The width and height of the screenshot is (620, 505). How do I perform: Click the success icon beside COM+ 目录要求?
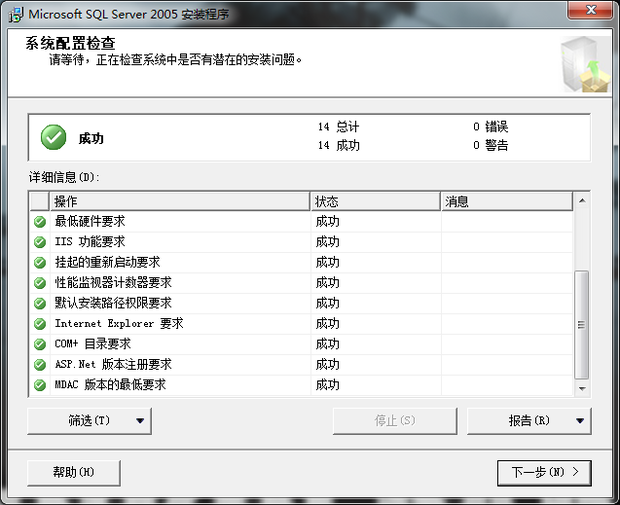point(40,344)
